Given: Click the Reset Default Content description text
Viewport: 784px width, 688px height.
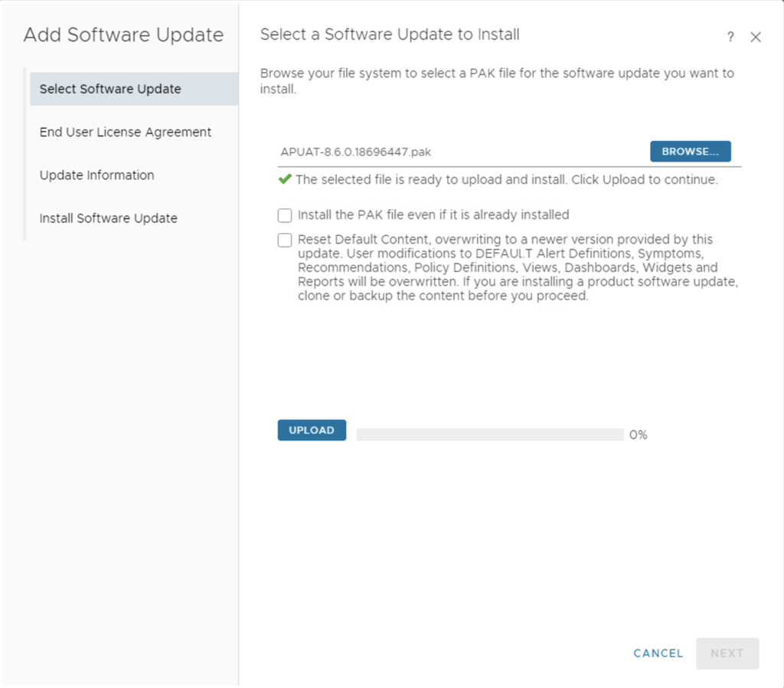Looking at the screenshot, I should pos(517,268).
